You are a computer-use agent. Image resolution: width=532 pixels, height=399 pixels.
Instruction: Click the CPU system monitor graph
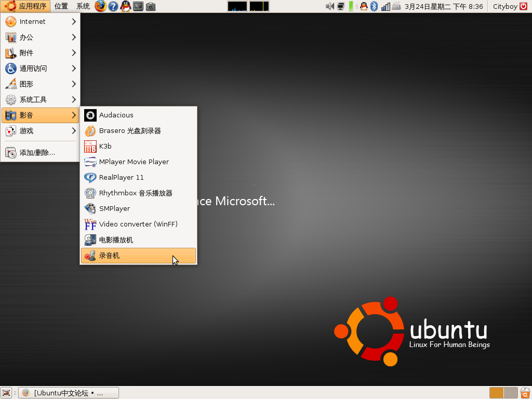[237, 6]
